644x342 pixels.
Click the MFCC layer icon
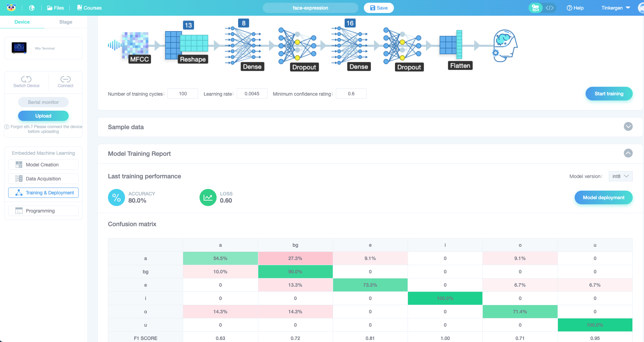click(x=135, y=46)
